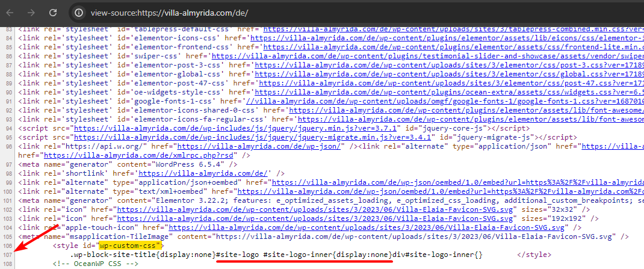Open the xml+oembed link on line 100
Viewport: 644px width, 269px height.
(441, 191)
